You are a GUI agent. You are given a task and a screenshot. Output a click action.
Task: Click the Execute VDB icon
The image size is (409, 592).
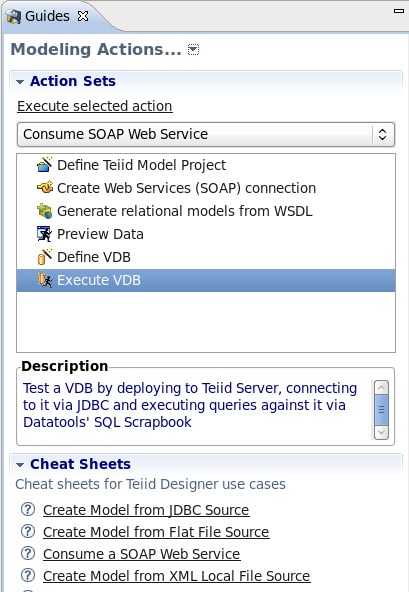[45, 280]
